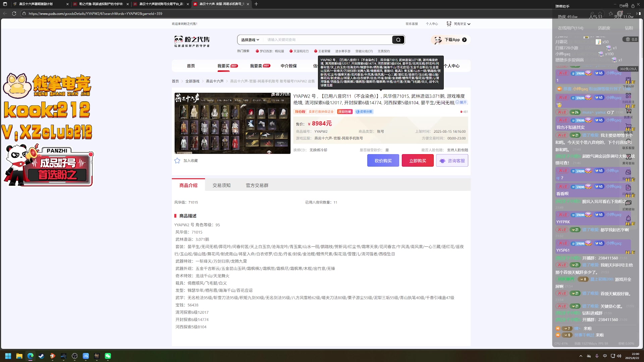Click the 砍价购买 bargain button
This screenshot has width=644, height=362.
[383, 161]
